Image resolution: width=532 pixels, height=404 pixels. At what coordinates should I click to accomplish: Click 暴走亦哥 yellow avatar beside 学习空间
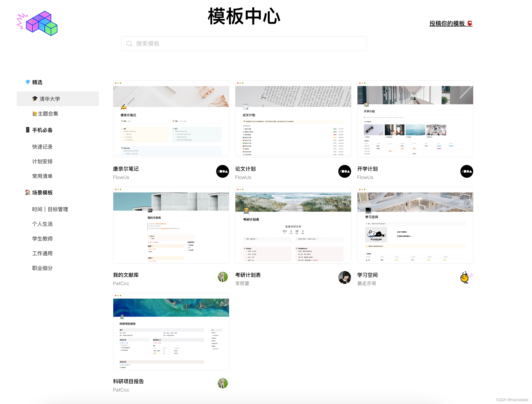[x=466, y=278]
